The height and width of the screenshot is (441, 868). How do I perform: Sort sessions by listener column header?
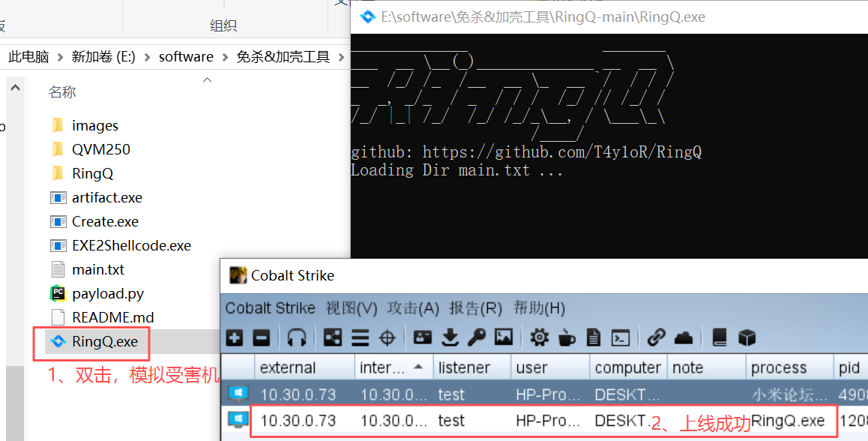(471, 367)
